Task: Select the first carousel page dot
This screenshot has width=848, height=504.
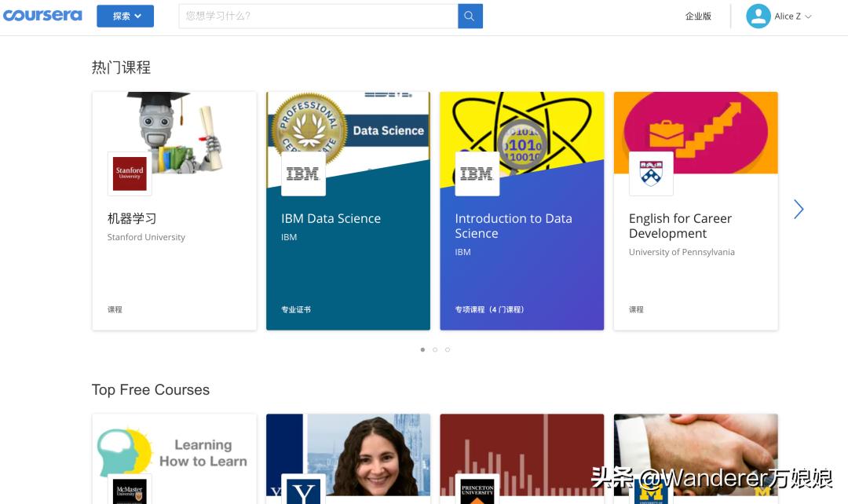Action: [x=422, y=349]
